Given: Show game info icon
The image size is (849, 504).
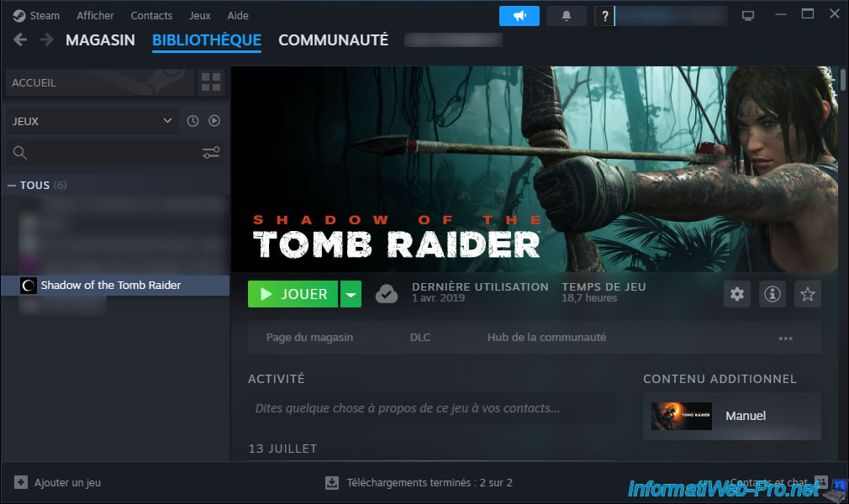Looking at the screenshot, I should click(773, 294).
